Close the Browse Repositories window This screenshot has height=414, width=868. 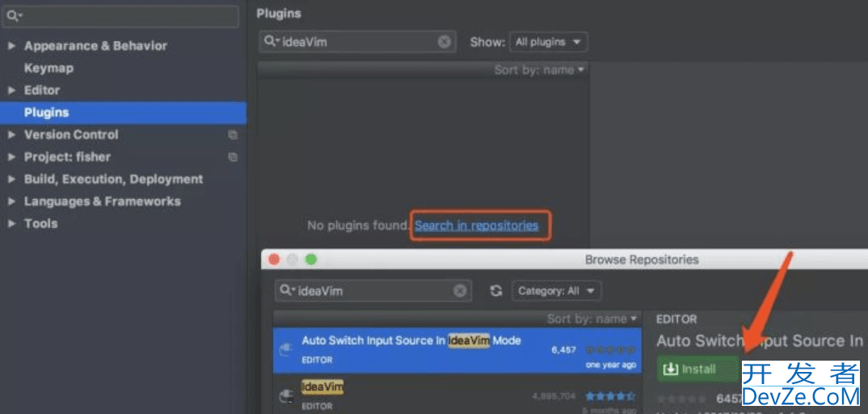click(x=273, y=259)
